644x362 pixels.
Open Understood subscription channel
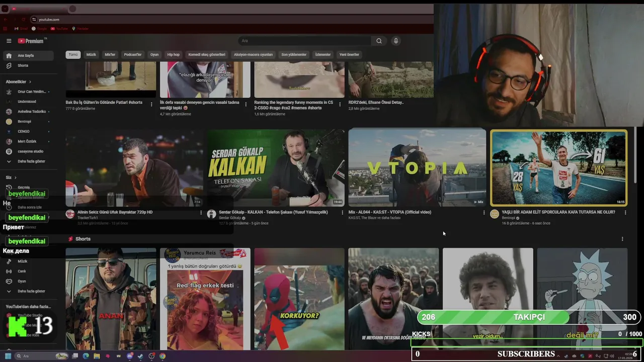tap(29, 102)
